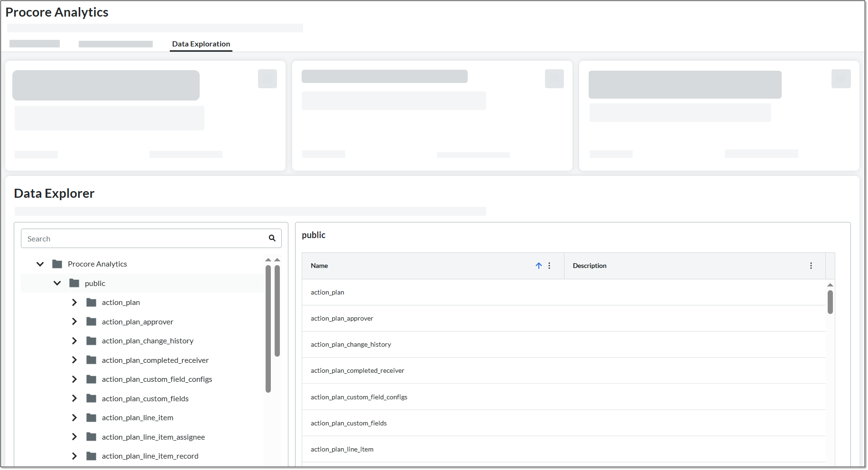This screenshot has height=470, width=868.
Task: Select Procore Analytics label in the tree
Action: pyautogui.click(x=97, y=264)
